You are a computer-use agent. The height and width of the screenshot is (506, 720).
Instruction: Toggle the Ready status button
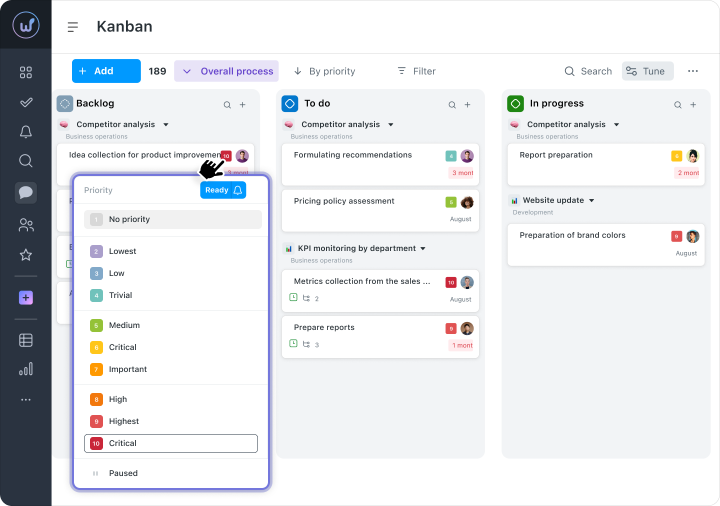click(222, 190)
